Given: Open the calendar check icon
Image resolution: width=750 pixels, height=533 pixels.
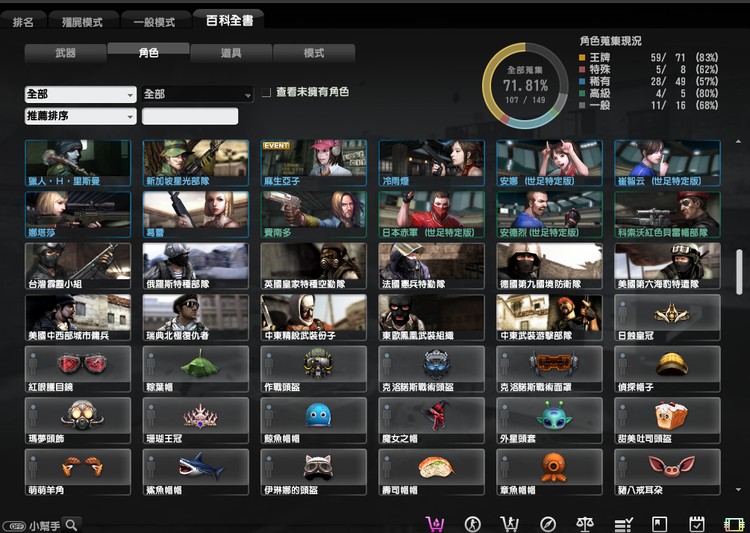Looking at the screenshot, I should point(697,524).
